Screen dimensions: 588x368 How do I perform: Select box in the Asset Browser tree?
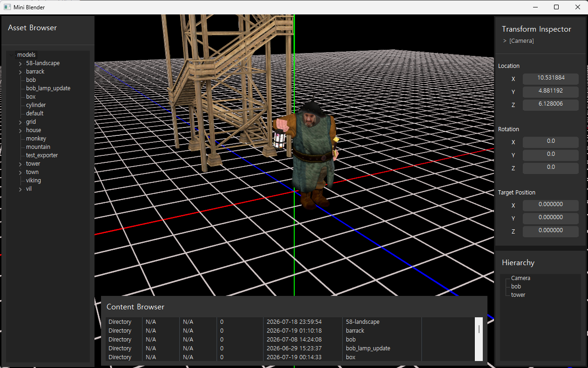coord(31,97)
